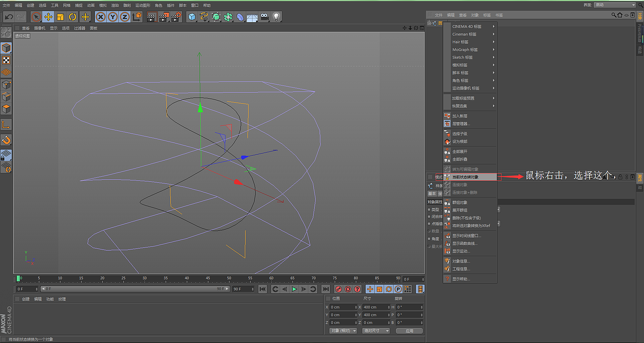Viewport: 644px width, 343px height.
Task: Select the Live Selection cursor tool
Action: click(x=36, y=17)
